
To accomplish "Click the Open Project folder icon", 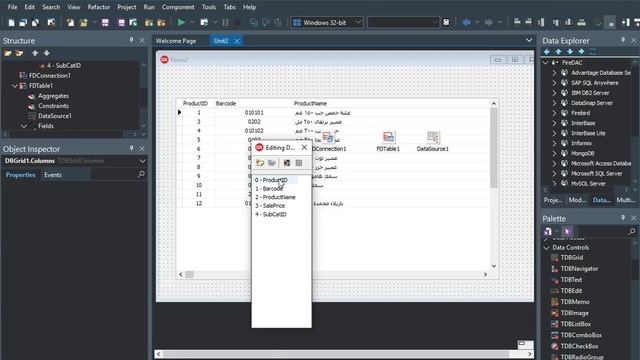I will (x=84, y=22).
